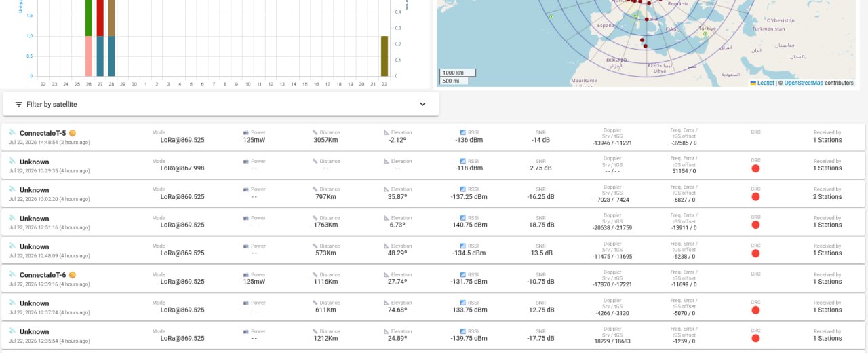The width and height of the screenshot is (868, 353).
Task: Click the olive chart bar above second 22 label
Action: coord(384,56)
